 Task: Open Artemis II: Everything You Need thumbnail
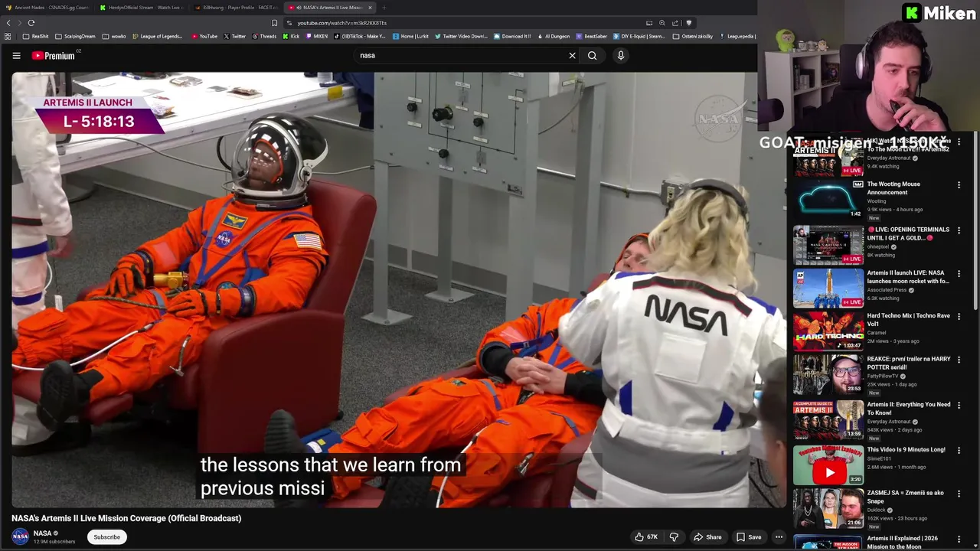tap(828, 420)
